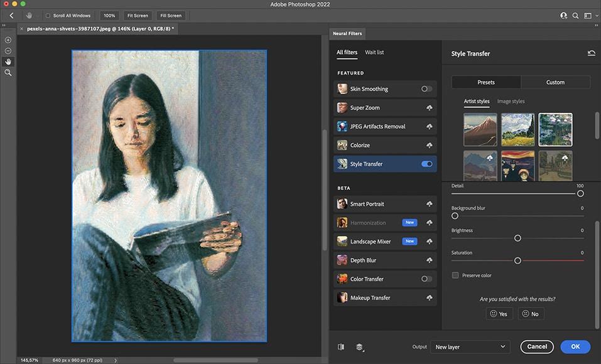Tick Scroll All Windows checkbox
Screen dimensions: 601x364
click(48, 16)
